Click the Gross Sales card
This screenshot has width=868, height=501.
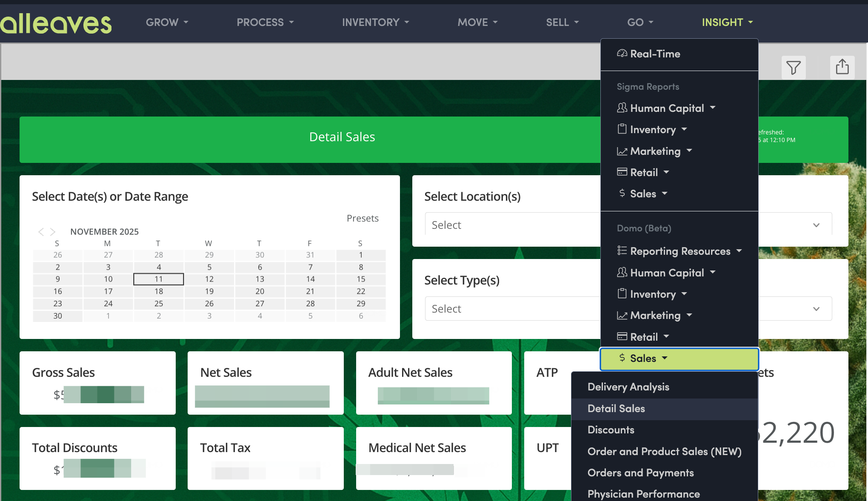tap(97, 383)
